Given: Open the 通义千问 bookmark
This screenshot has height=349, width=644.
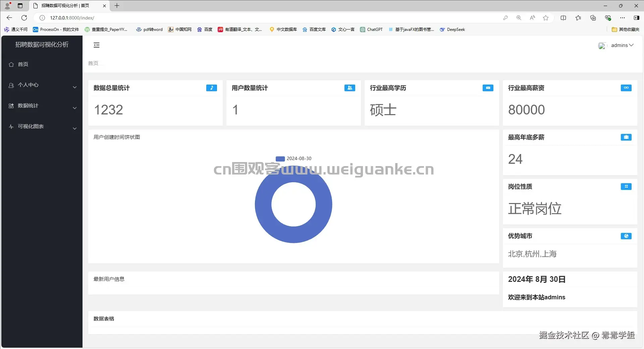Looking at the screenshot, I should coord(16,30).
